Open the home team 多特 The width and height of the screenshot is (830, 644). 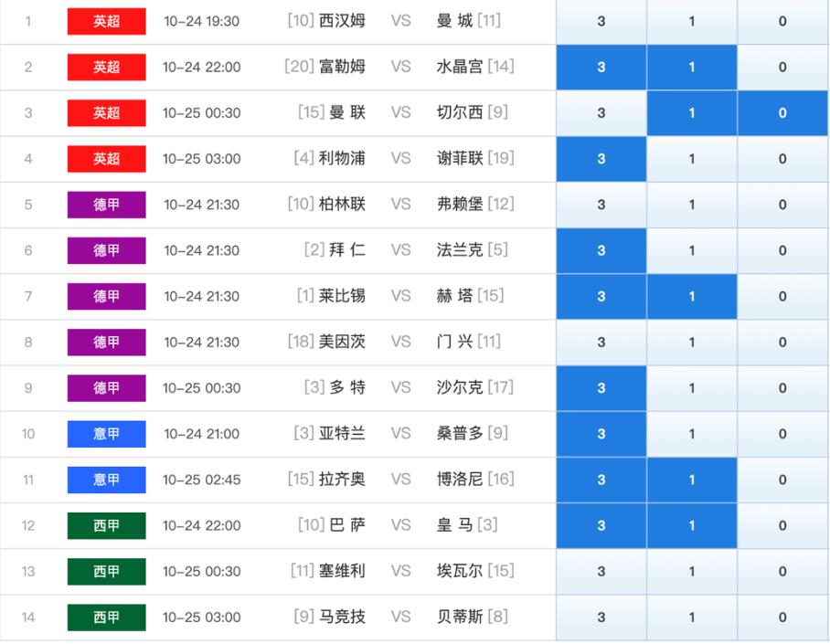pyautogui.click(x=347, y=387)
